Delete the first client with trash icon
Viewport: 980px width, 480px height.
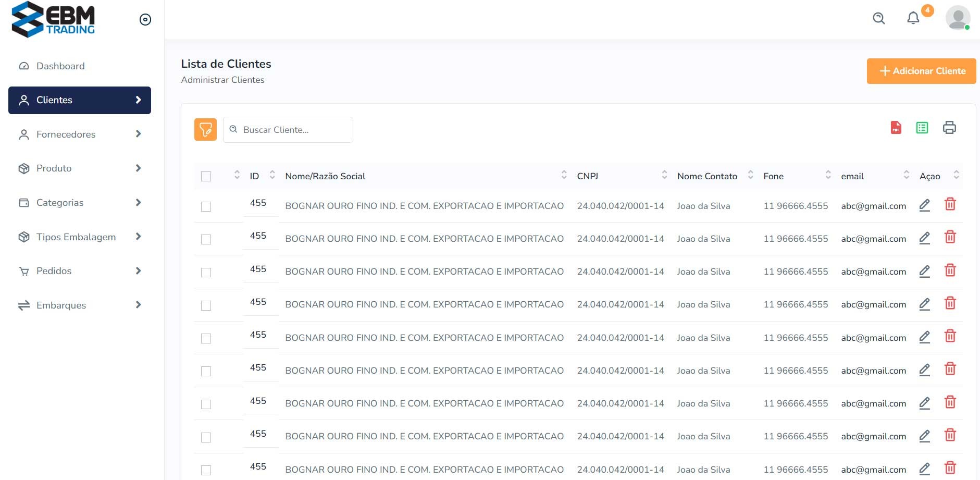point(950,204)
